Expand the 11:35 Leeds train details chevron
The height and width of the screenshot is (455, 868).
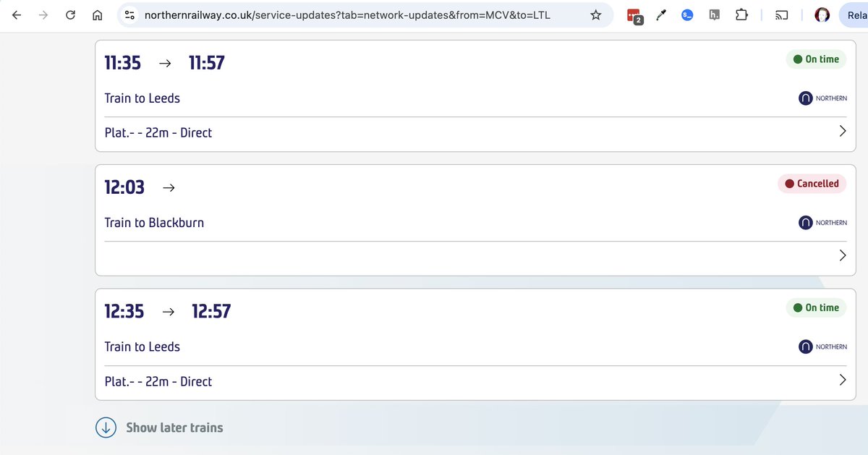tap(842, 132)
